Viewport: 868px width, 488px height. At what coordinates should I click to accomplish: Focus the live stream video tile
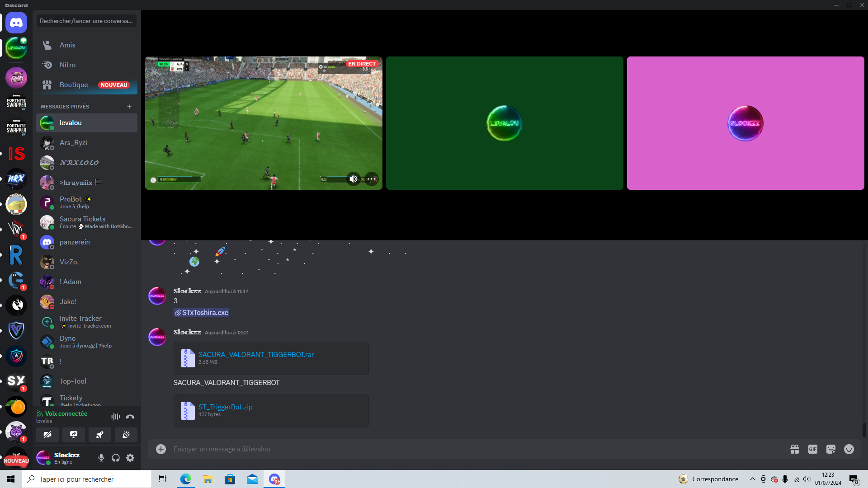[264, 123]
